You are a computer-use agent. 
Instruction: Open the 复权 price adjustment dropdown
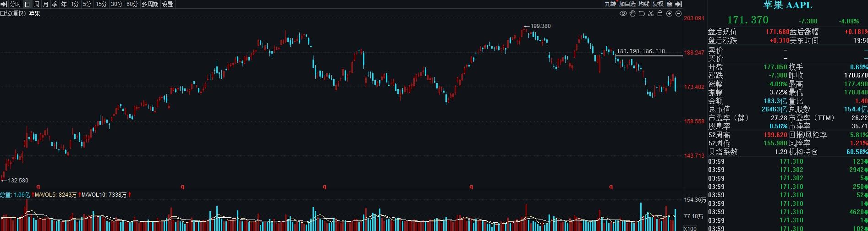click(658, 4)
